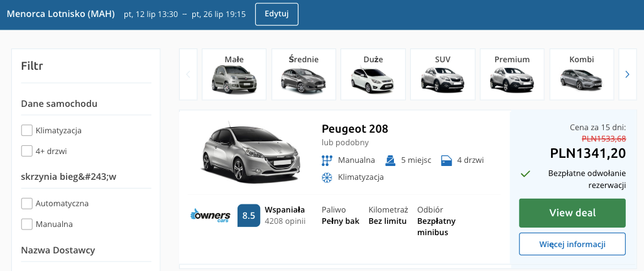Click the green View deal button

point(572,213)
